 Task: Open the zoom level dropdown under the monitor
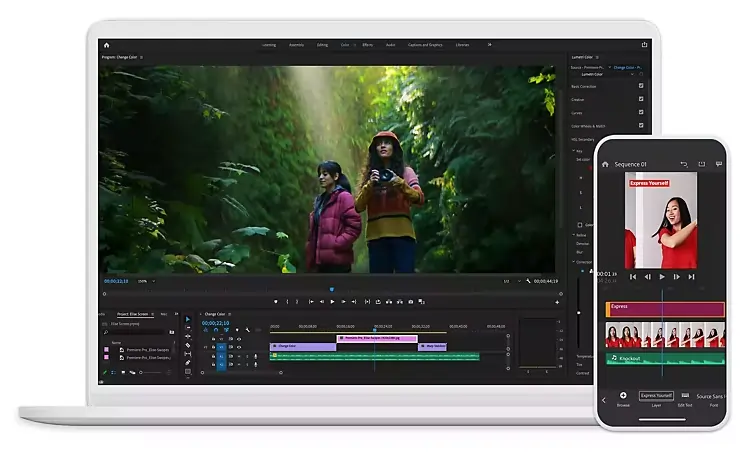(143, 281)
